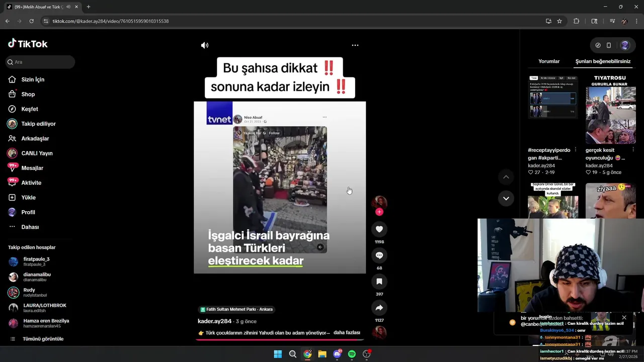Open Windows taskbar search
The height and width of the screenshot is (362, 644).
tap(292, 354)
